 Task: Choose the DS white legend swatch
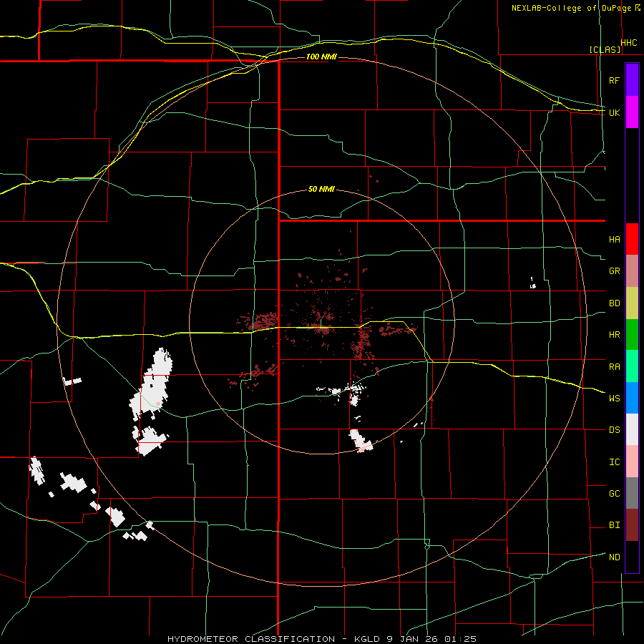point(632,429)
